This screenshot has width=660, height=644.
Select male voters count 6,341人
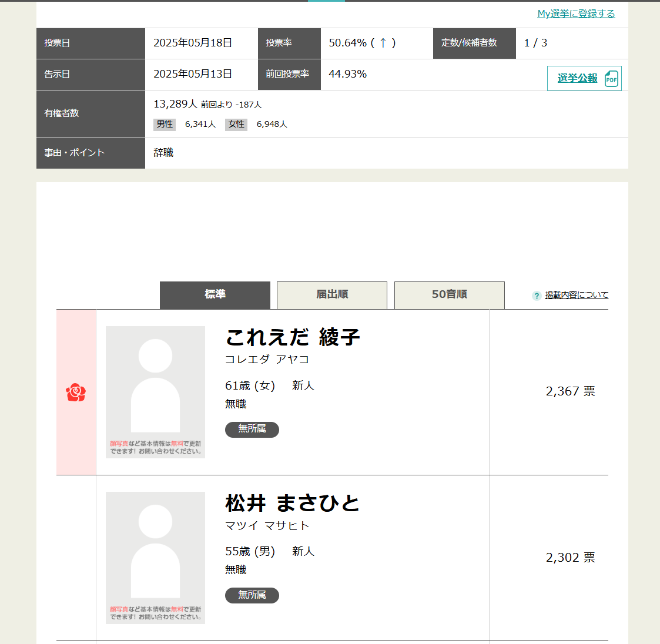pos(200,124)
